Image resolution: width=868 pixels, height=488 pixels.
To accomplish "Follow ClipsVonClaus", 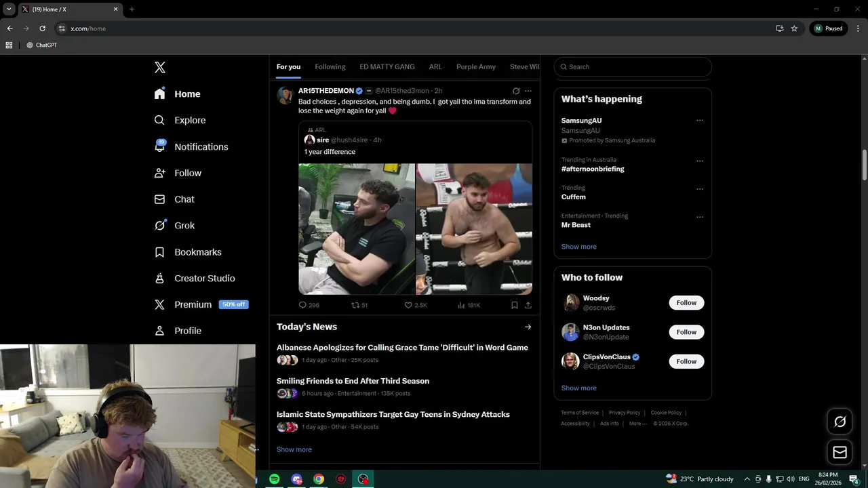I will (686, 361).
